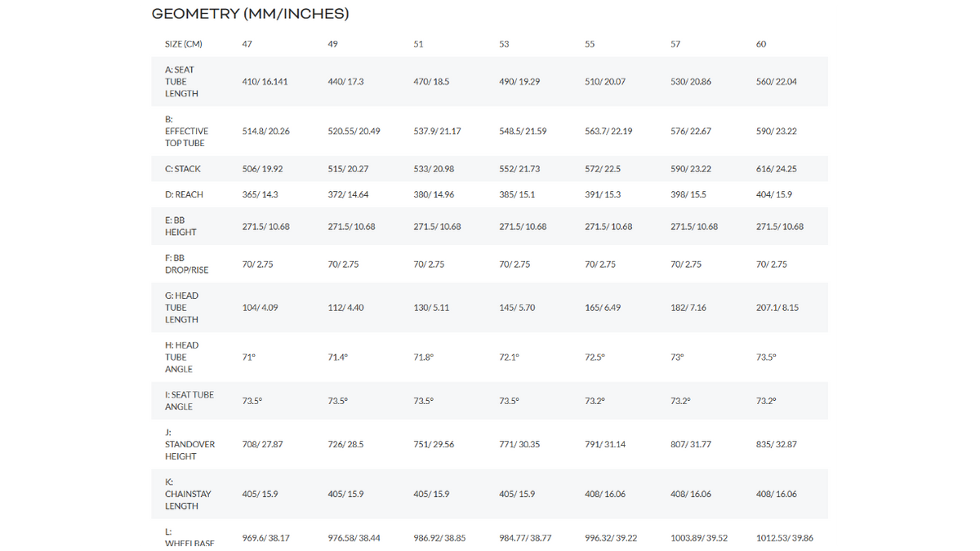980x551 pixels.
Task: Select the B: Effective Top Tube label
Action: tap(186, 131)
